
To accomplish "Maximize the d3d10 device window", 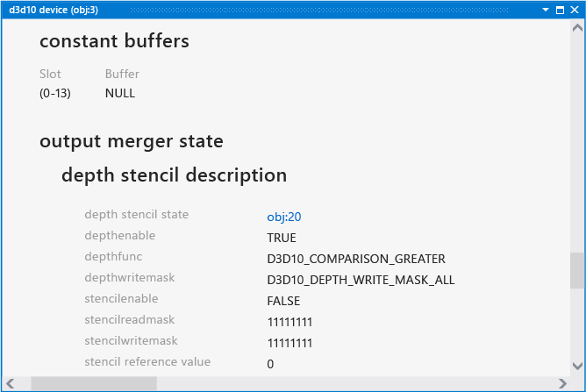I will [x=560, y=10].
